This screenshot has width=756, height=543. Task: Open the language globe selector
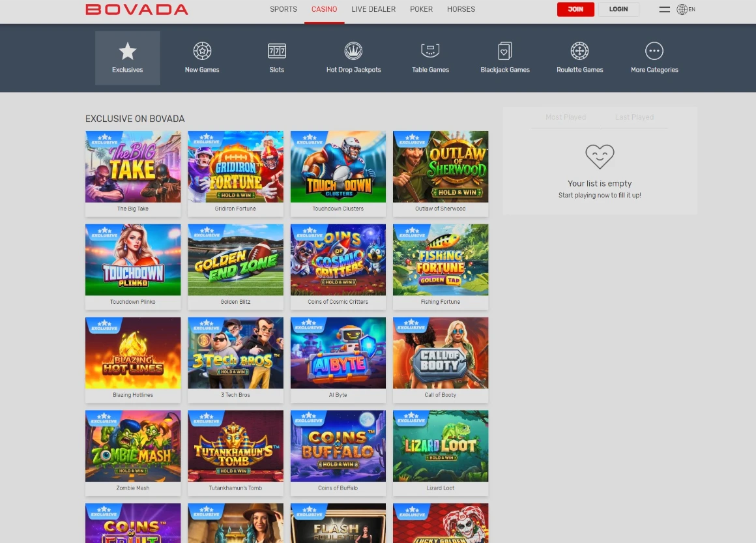tap(683, 9)
